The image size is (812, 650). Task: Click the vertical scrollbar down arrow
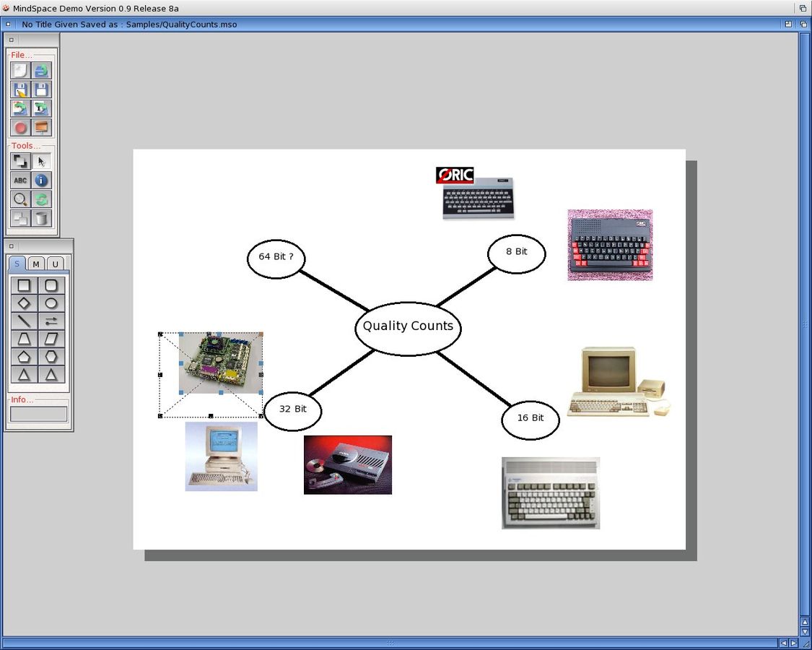click(x=805, y=631)
